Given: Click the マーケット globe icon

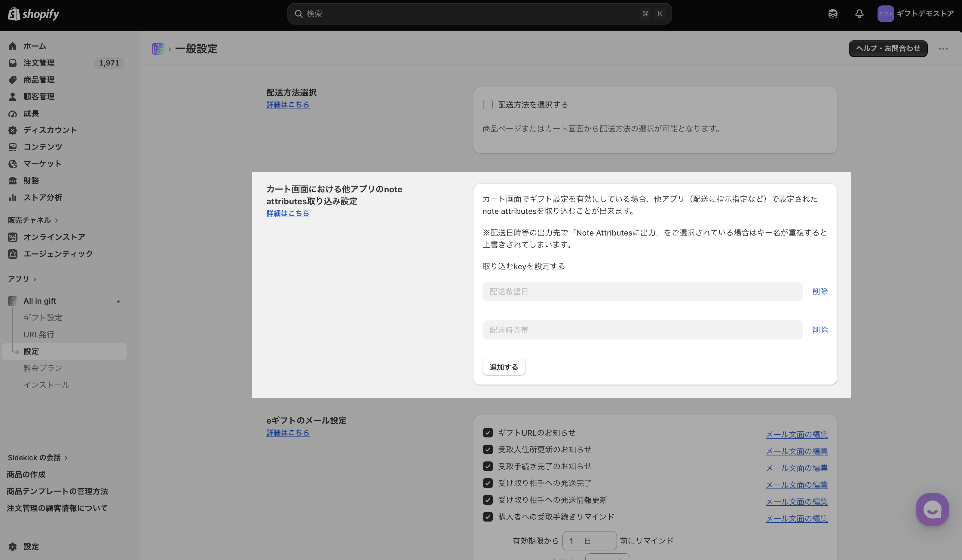Looking at the screenshot, I should (x=13, y=164).
